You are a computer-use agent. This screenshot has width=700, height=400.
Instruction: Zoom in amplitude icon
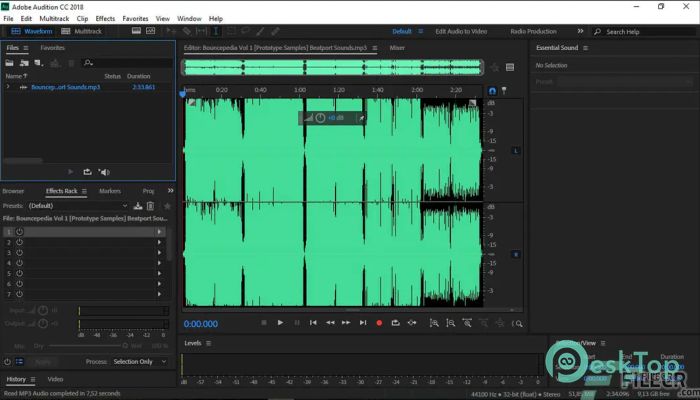(x=434, y=323)
